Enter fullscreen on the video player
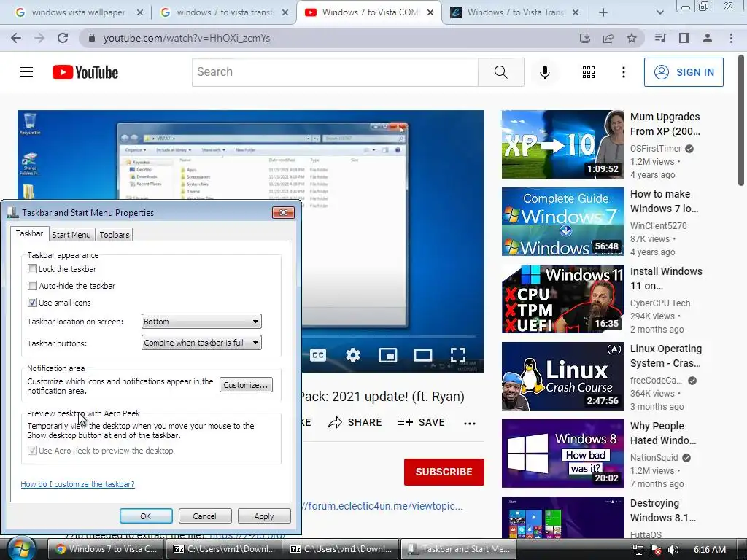The image size is (747, 560). [458, 355]
